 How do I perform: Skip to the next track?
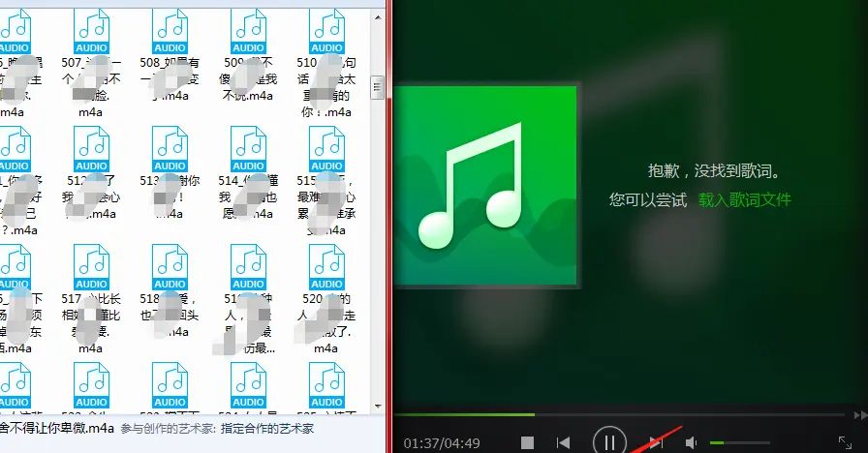click(657, 442)
